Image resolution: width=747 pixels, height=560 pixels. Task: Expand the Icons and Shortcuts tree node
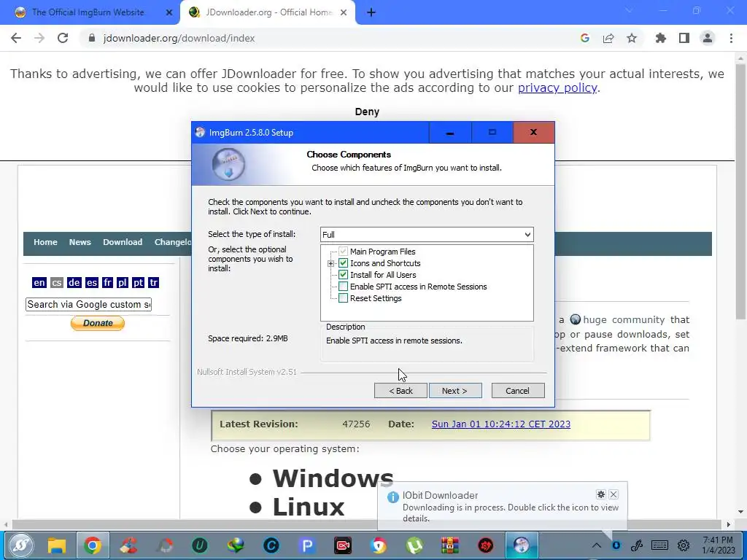330,263
